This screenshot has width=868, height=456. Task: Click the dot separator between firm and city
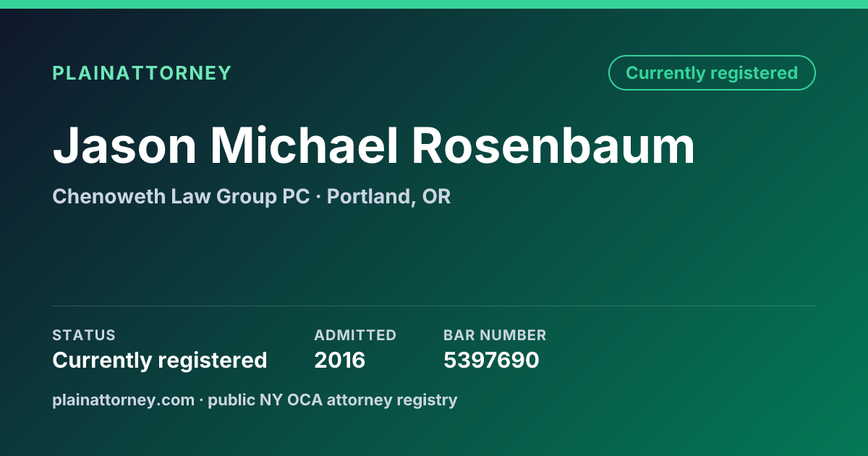click(318, 198)
